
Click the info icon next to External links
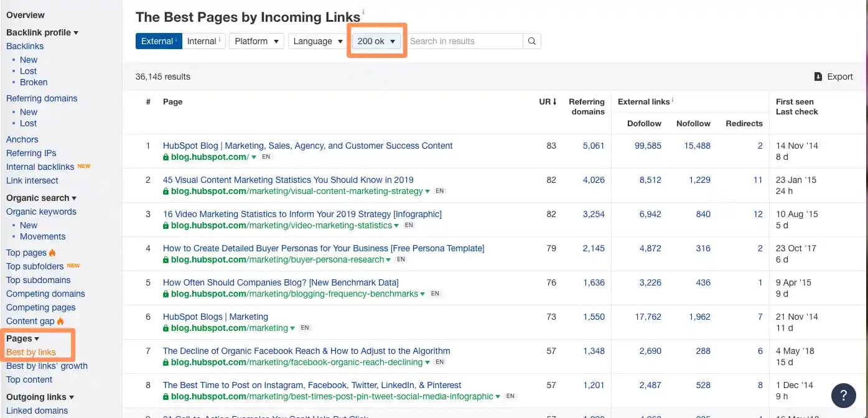pyautogui.click(x=673, y=101)
